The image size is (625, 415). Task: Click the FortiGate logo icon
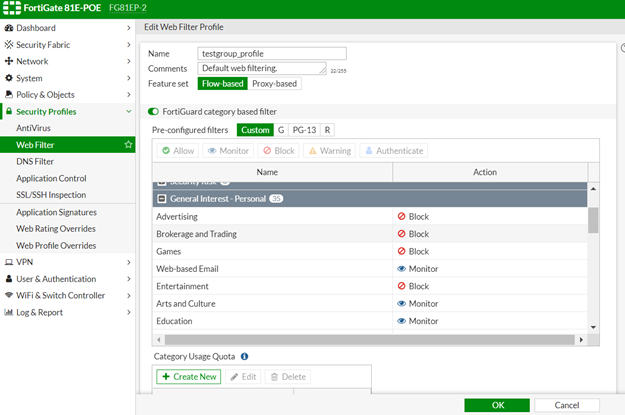click(x=12, y=8)
